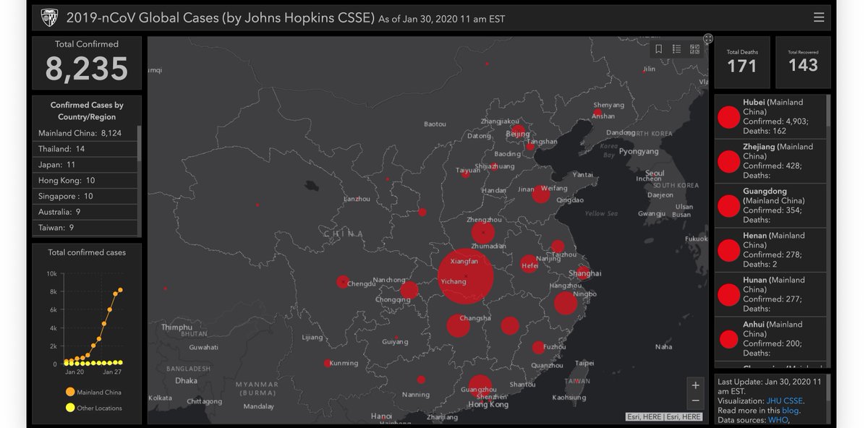The image size is (868, 428).
Task: Show the map legend list
Action: pyautogui.click(x=677, y=49)
